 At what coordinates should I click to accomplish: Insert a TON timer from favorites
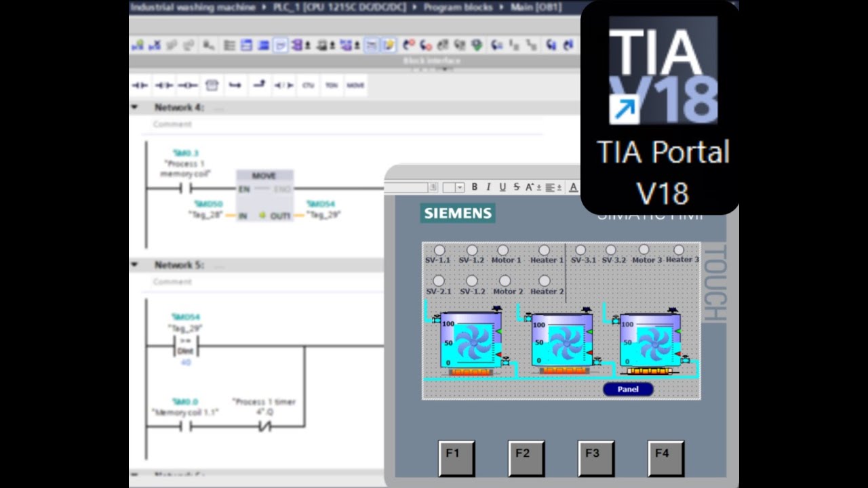pos(332,85)
